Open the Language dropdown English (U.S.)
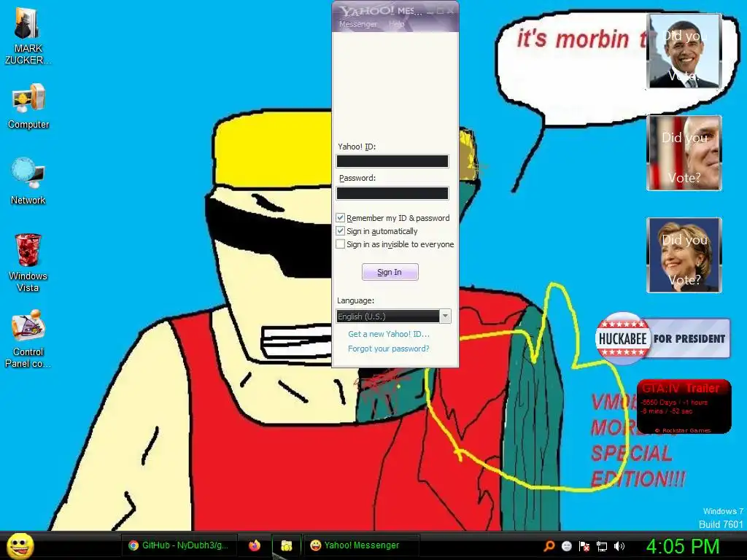Image resolution: width=747 pixels, height=560 pixels. [393, 316]
